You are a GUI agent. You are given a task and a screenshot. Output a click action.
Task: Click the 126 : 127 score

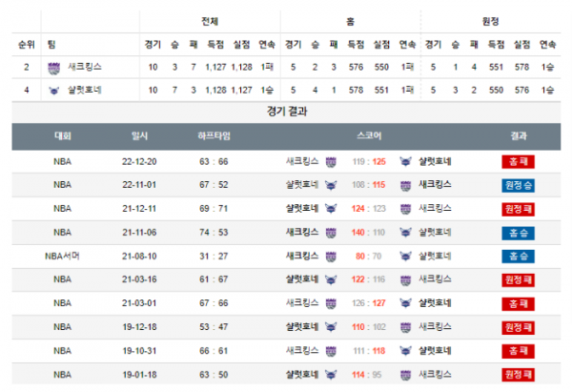369,303
